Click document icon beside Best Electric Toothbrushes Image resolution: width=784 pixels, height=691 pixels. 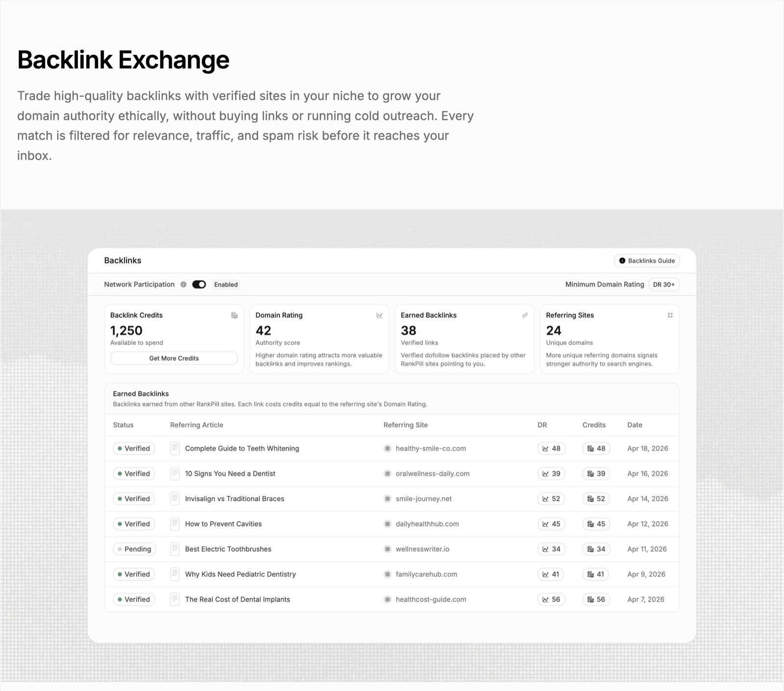coord(174,549)
